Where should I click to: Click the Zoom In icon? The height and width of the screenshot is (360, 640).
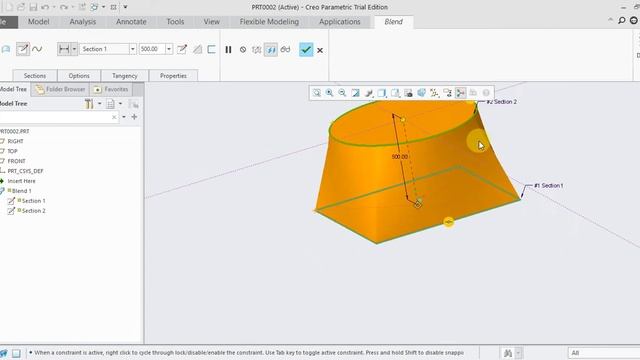(x=329, y=93)
